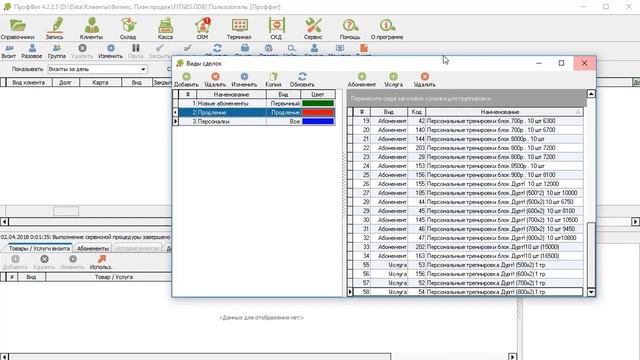Click the Цвет column header
640x360 pixels.
tap(318, 94)
